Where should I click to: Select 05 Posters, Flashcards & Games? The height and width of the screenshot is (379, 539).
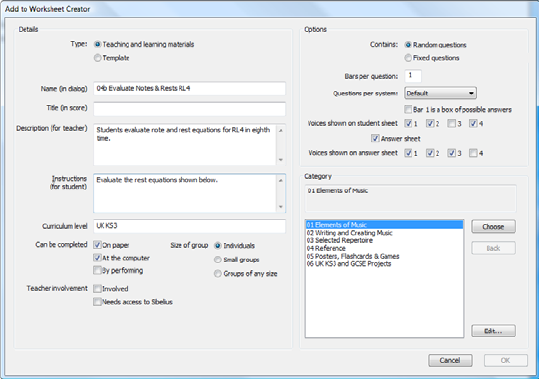[x=384, y=256]
